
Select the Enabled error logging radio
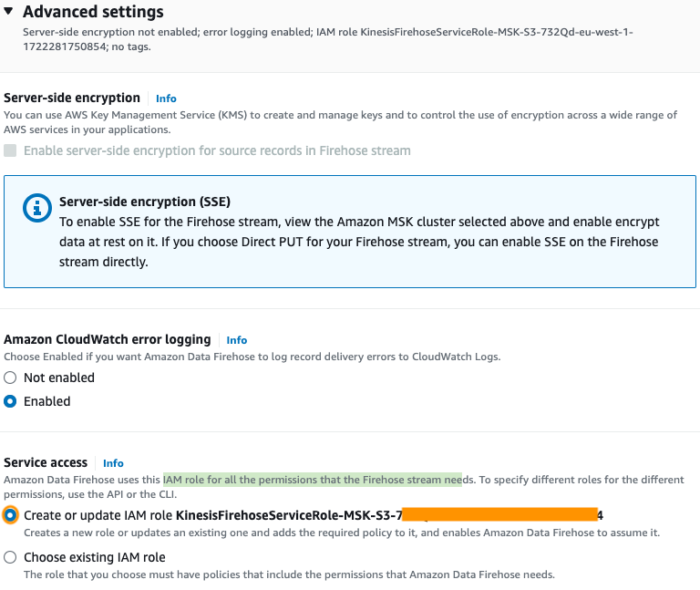tap(10, 401)
